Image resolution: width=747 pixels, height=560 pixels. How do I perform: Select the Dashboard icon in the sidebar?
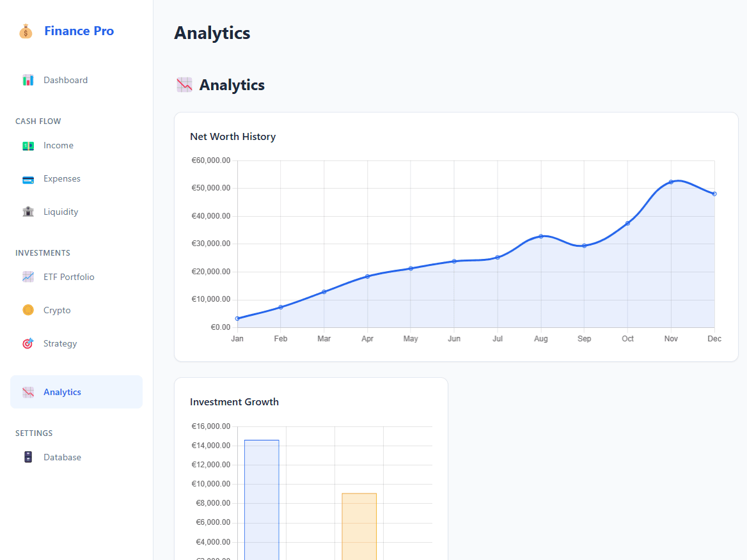pyautogui.click(x=28, y=79)
